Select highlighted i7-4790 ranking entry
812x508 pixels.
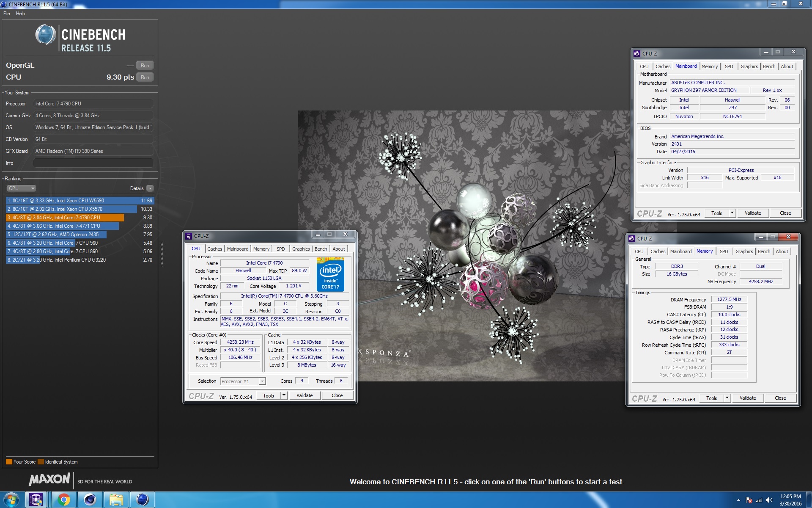80,218
